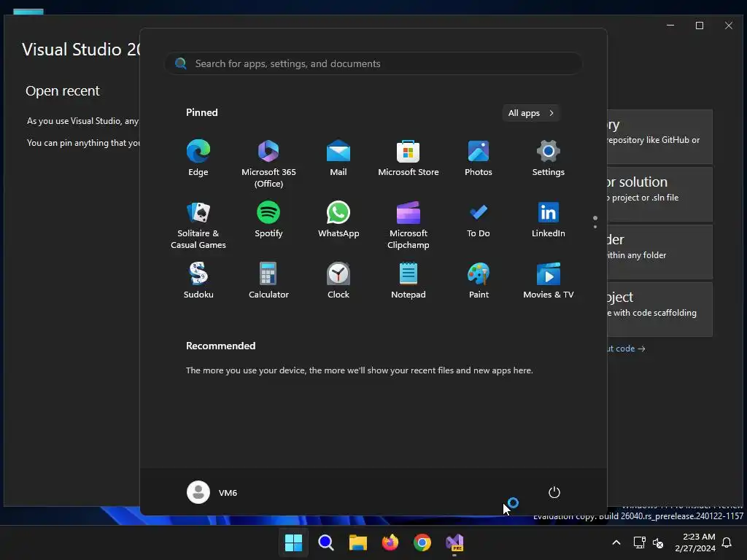
Task: Go to next page of pinned apps
Action: click(595, 227)
